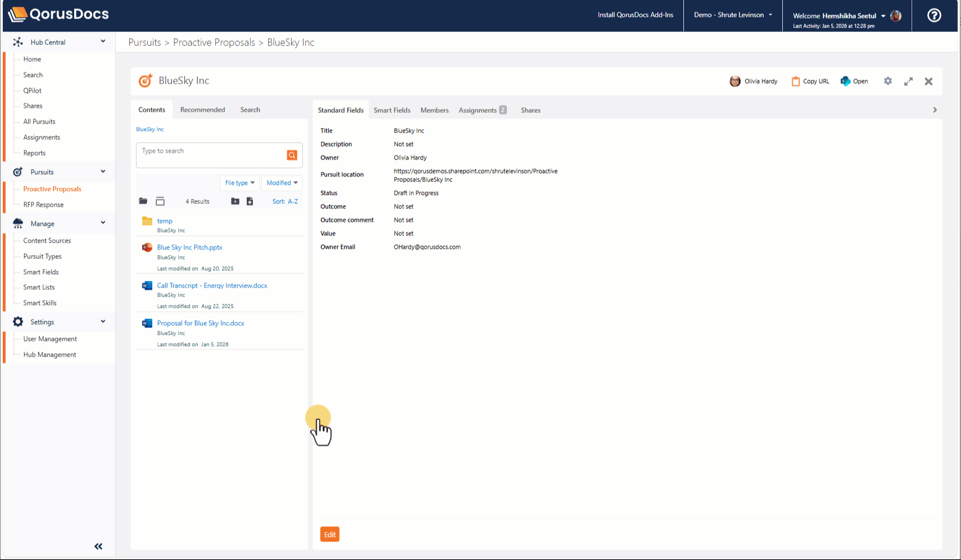961x560 pixels.
Task: Open the Modified filter dropdown
Action: (282, 183)
